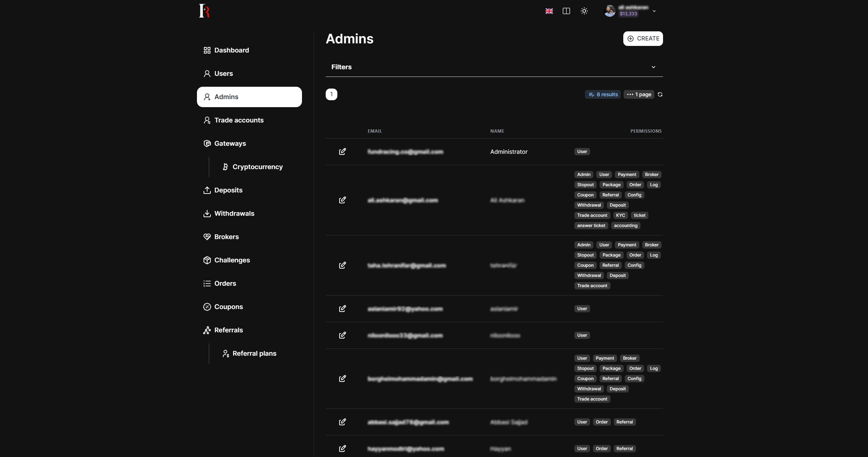
Task: Open Referral plans in the sidebar
Action: [254, 354]
